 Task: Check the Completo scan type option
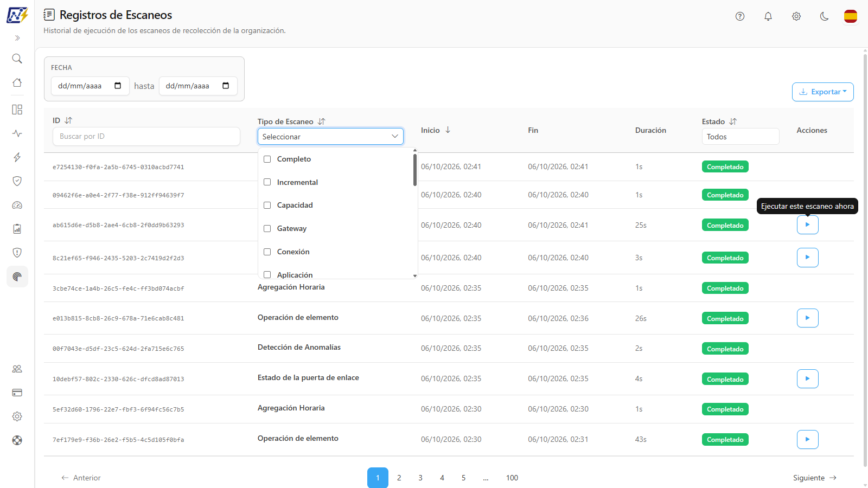pyautogui.click(x=267, y=159)
